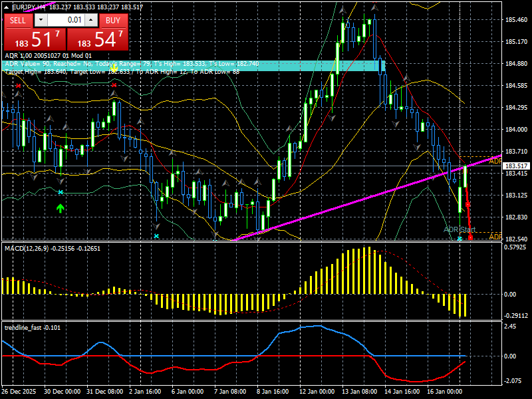Image resolution: width=532 pixels, height=399 pixels.
Task: Click the EURJPY,H4 chart title
Action: tap(29, 7)
